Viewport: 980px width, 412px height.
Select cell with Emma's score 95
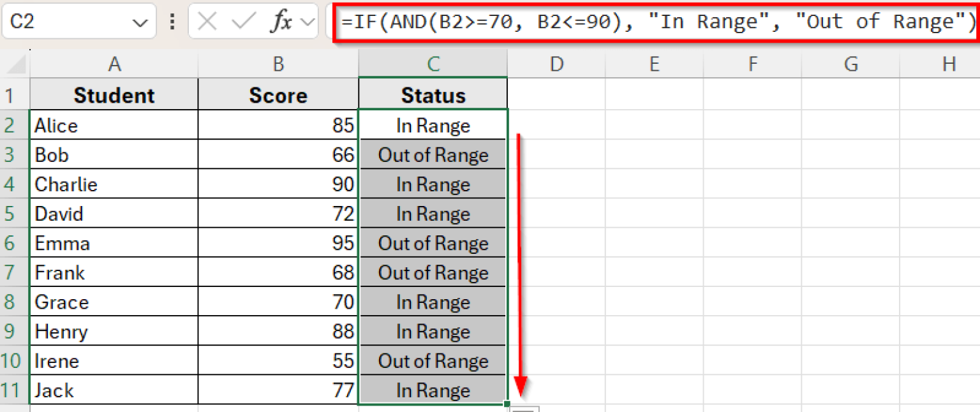pyautogui.click(x=278, y=243)
